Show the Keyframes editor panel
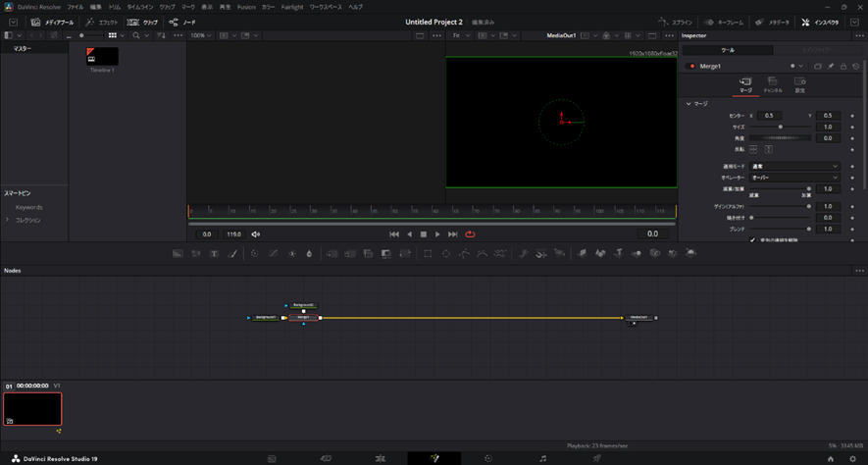The image size is (868, 465). tap(724, 22)
